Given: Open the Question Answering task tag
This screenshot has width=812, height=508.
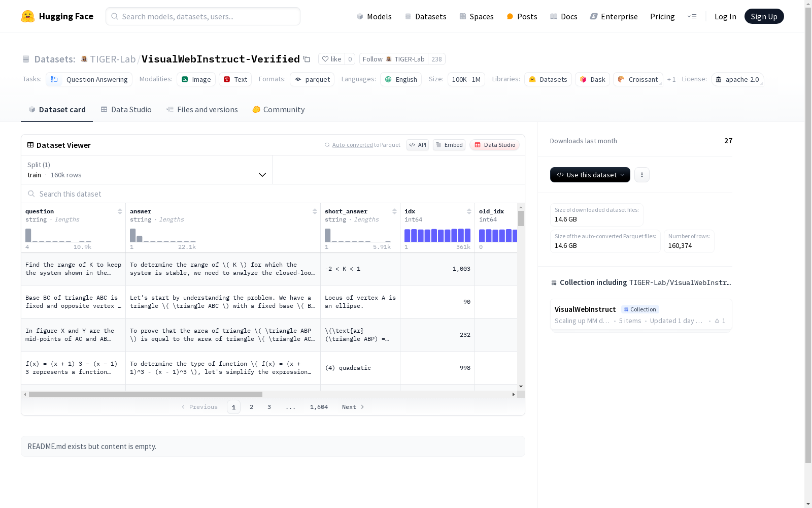Looking at the screenshot, I should pyautogui.click(x=89, y=79).
